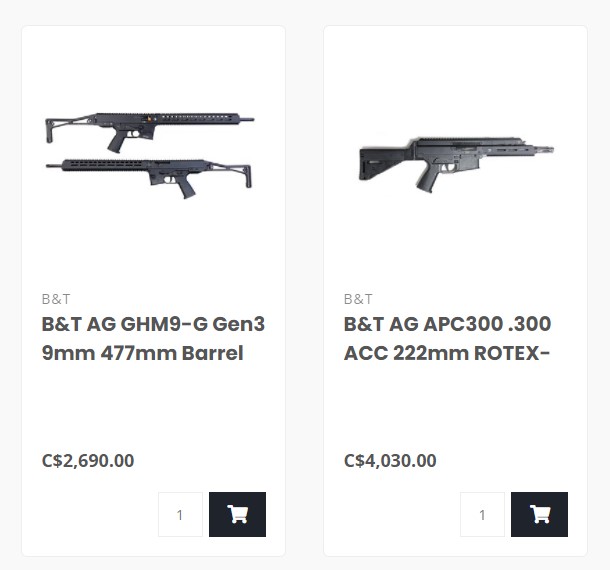
Task: Open the APC300 rifle product image
Action: 455,160
